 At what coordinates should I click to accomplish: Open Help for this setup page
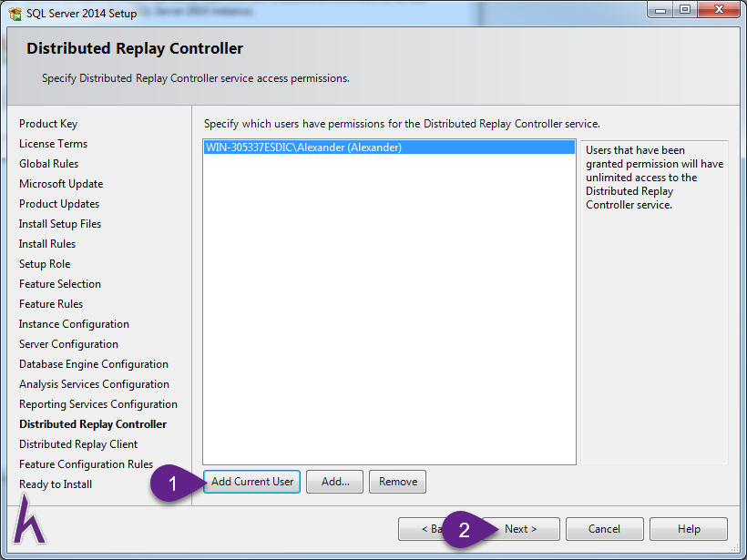coord(689,529)
